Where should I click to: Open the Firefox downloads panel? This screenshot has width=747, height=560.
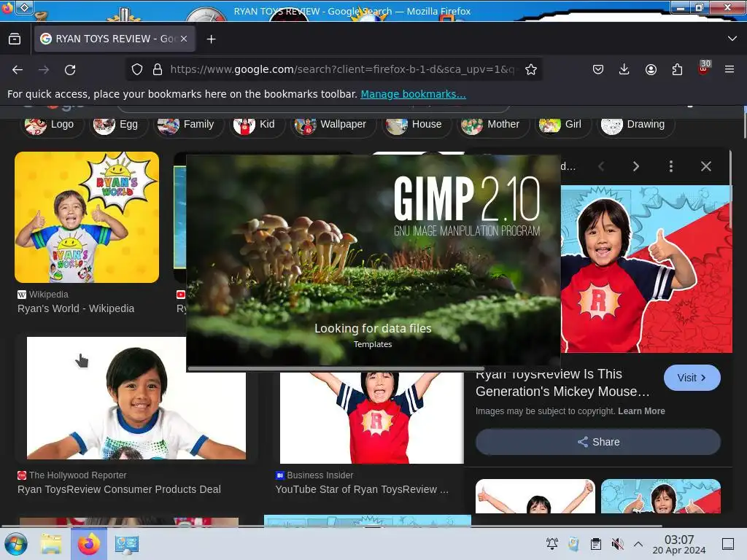(624, 69)
